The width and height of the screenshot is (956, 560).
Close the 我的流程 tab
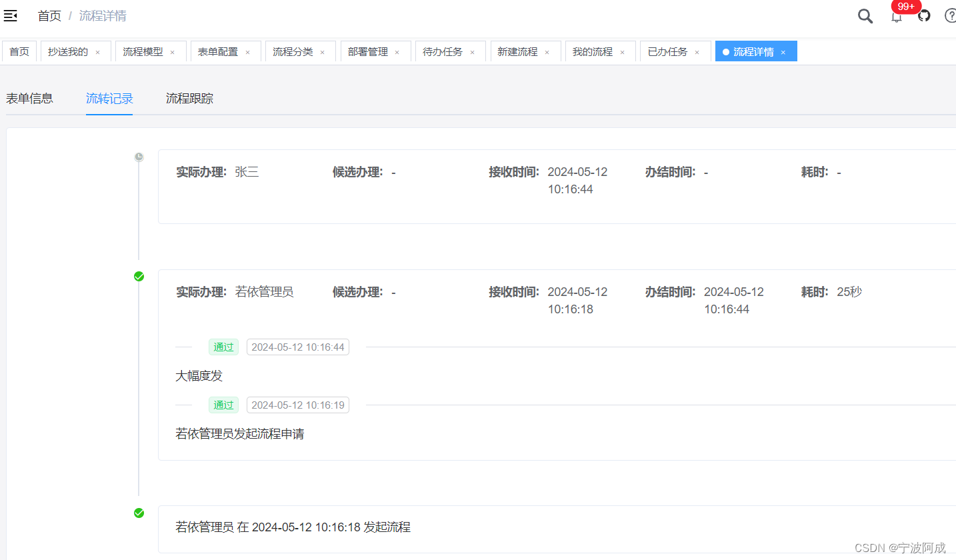[622, 52]
